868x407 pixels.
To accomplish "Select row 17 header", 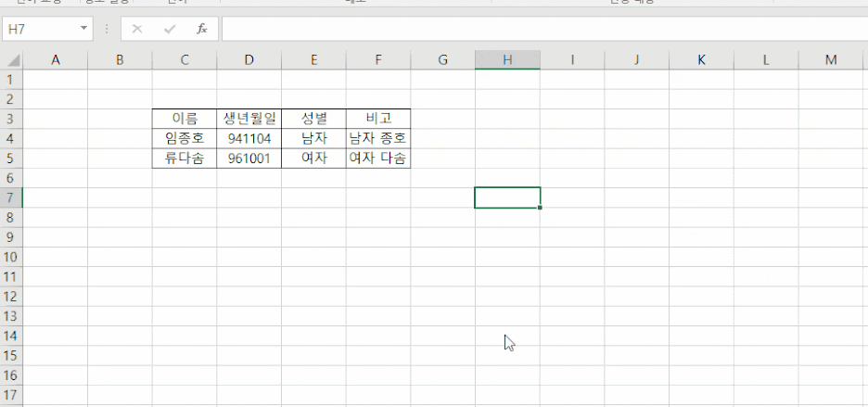I will 11,395.
